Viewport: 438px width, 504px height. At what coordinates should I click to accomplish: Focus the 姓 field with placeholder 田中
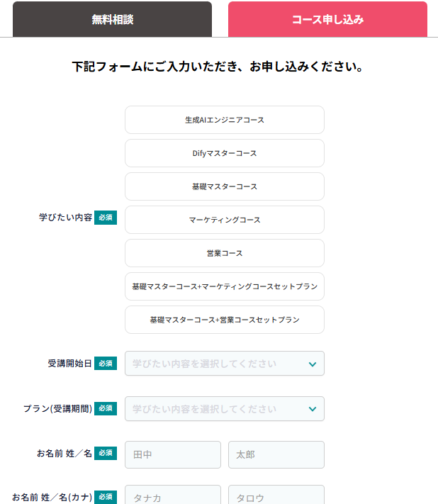click(x=173, y=454)
